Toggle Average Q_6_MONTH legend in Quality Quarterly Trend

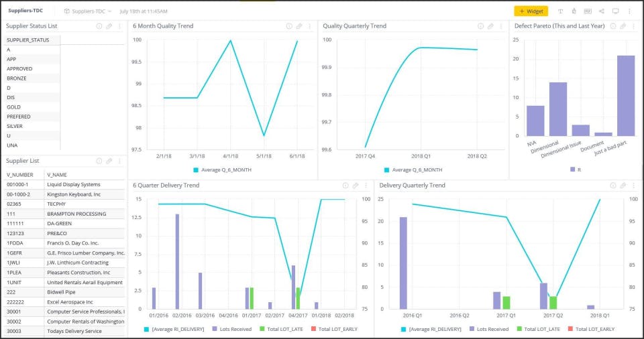(413, 170)
